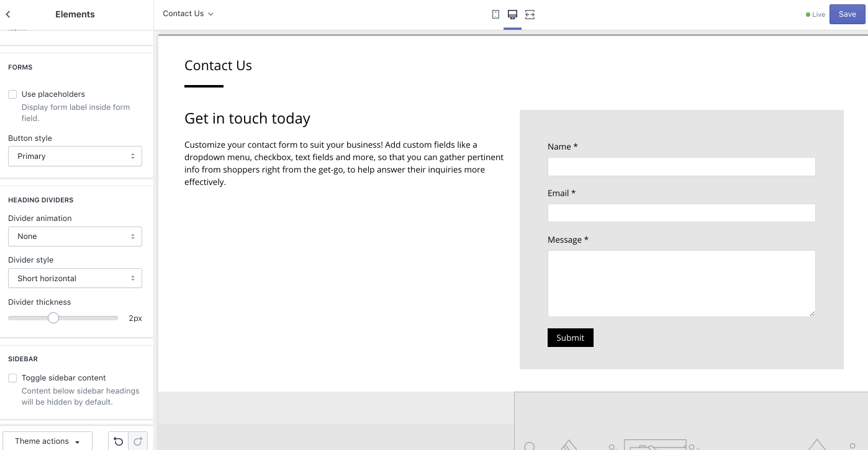Click the back arrow in the Elements panel

(x=8, y=14)
